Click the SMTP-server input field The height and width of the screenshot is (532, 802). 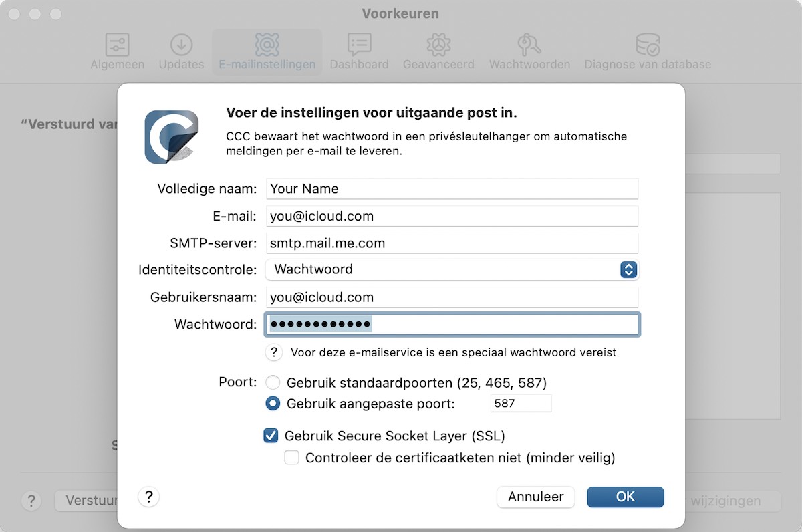(x=452, y=243)
